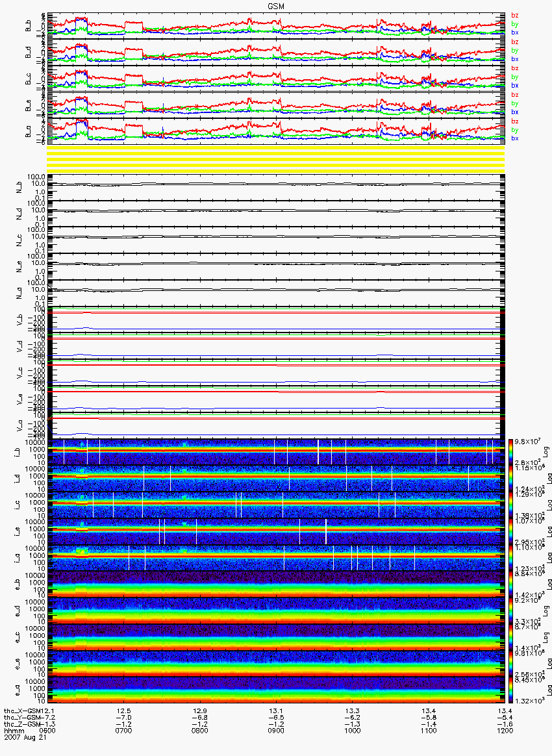Click the "Log" label beside the i_b colorbar
Image resolution: width=552 pixels, height=756 pixels.
point(546,452)
